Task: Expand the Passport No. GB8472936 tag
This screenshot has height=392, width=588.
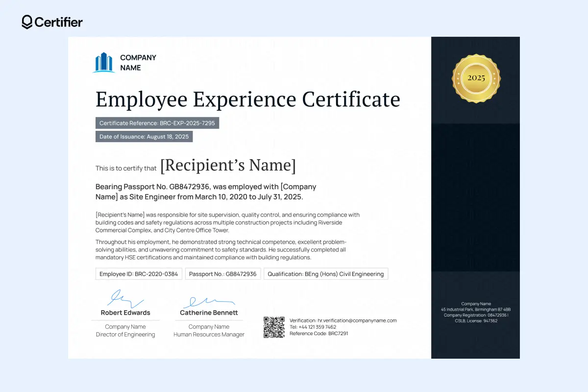Action: [222, 273]
